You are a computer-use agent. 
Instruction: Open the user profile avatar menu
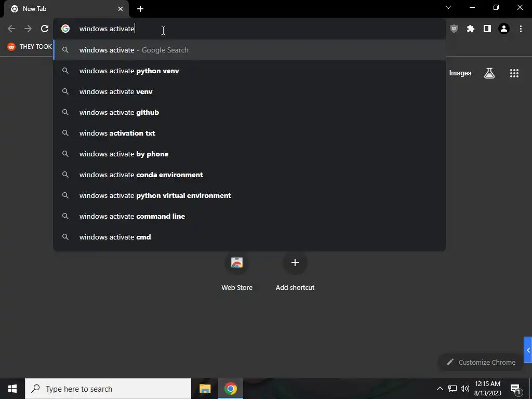coord(504,29)
